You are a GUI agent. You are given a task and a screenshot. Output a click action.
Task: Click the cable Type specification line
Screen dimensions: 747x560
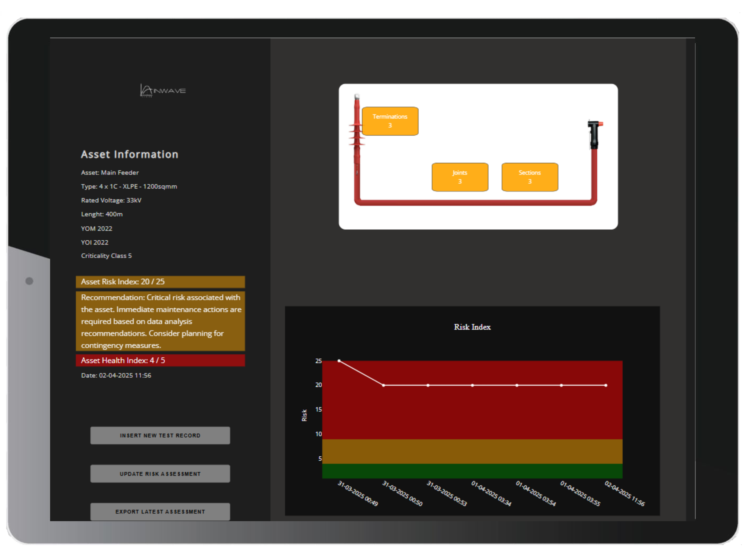tap(129, 186)
